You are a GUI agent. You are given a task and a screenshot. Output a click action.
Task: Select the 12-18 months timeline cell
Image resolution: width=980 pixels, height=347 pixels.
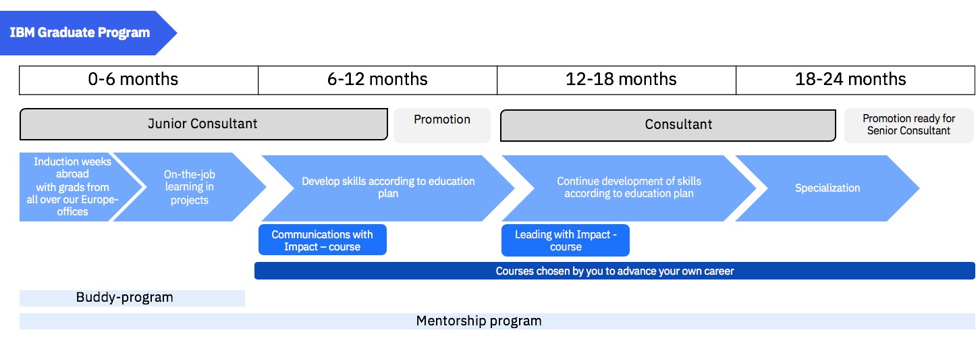[617, 80]
